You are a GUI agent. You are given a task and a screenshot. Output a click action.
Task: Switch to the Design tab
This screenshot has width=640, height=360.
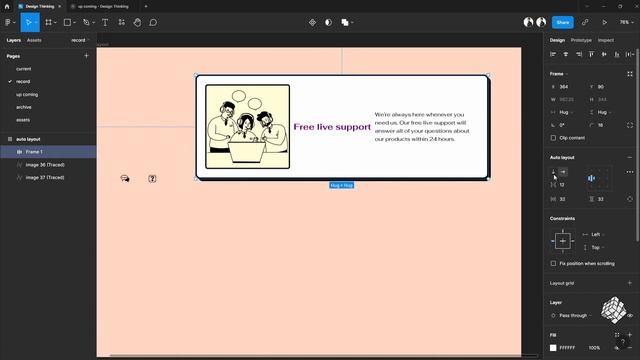tap(557, 40)
